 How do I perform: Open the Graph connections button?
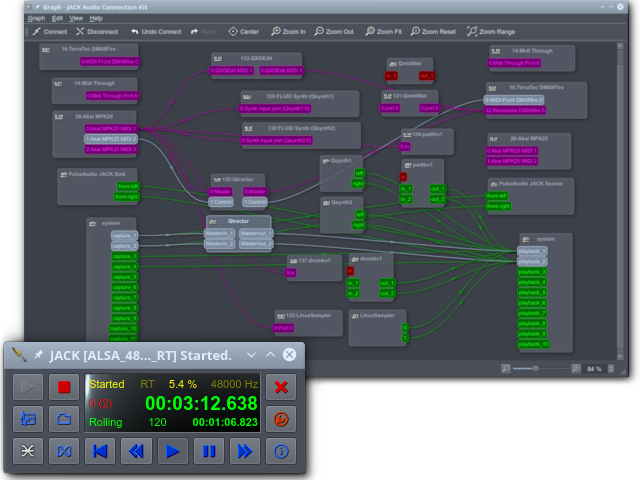(x=28, y=451)
